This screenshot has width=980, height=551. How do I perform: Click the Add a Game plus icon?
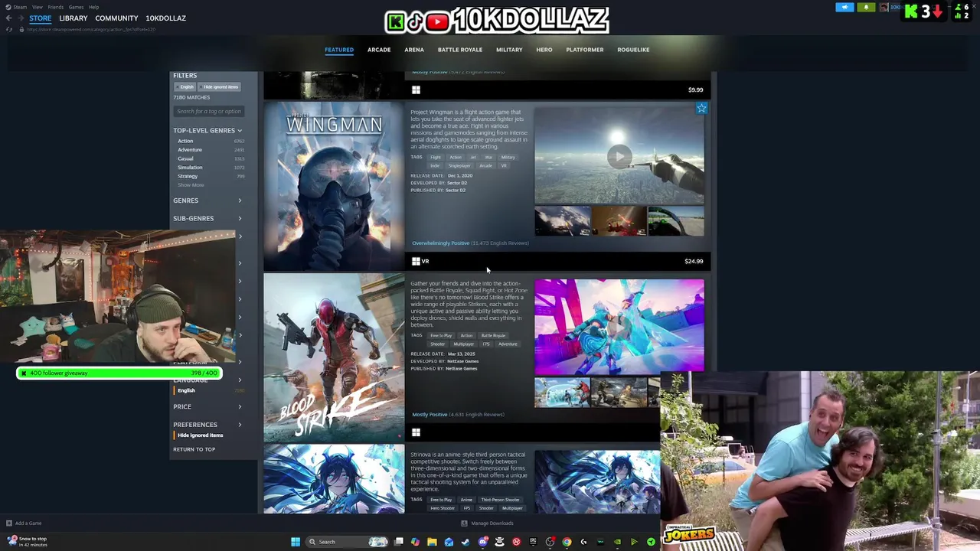[x=9, y=523]
